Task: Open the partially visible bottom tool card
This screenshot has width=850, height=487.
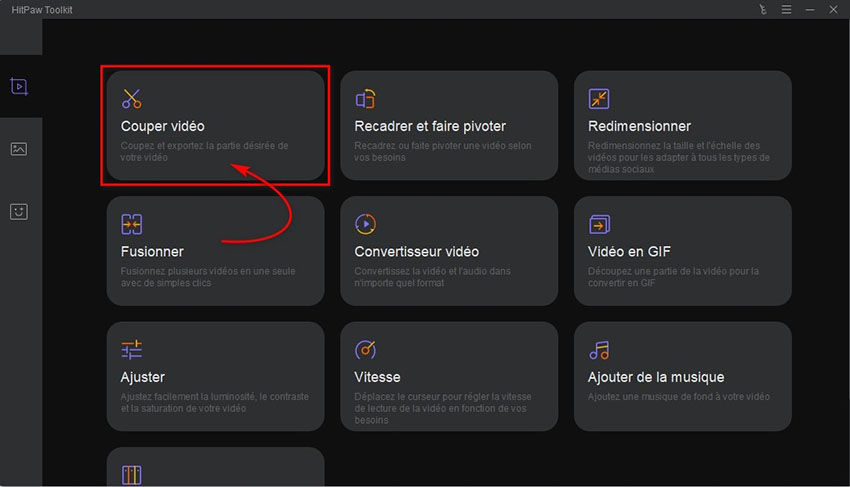Action: pyautogui.click(x=215, y=468)
